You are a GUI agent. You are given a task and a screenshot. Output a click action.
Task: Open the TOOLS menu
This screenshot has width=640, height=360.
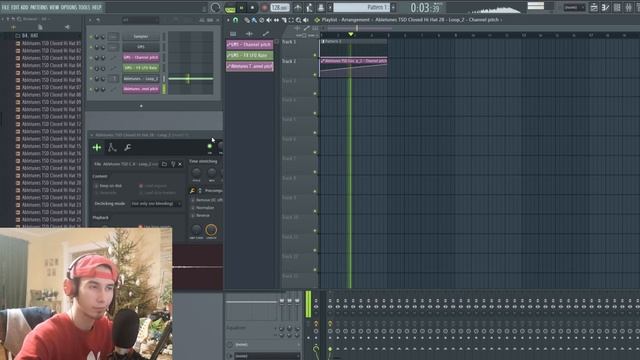tap(85, 7)
